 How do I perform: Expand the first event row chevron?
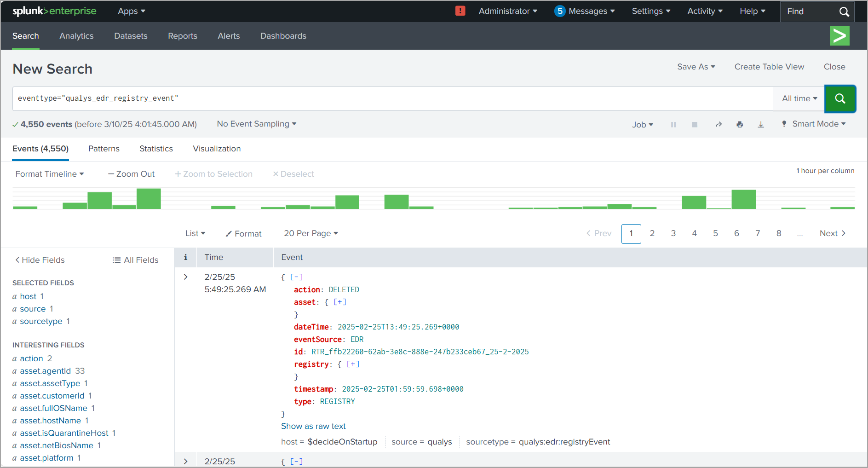(x=186, y=277)
